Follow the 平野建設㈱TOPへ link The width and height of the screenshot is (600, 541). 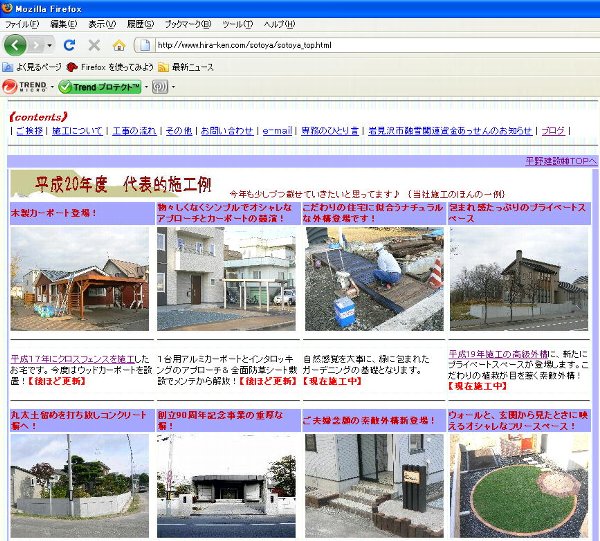pyautogui.click(x=561, y=161)
